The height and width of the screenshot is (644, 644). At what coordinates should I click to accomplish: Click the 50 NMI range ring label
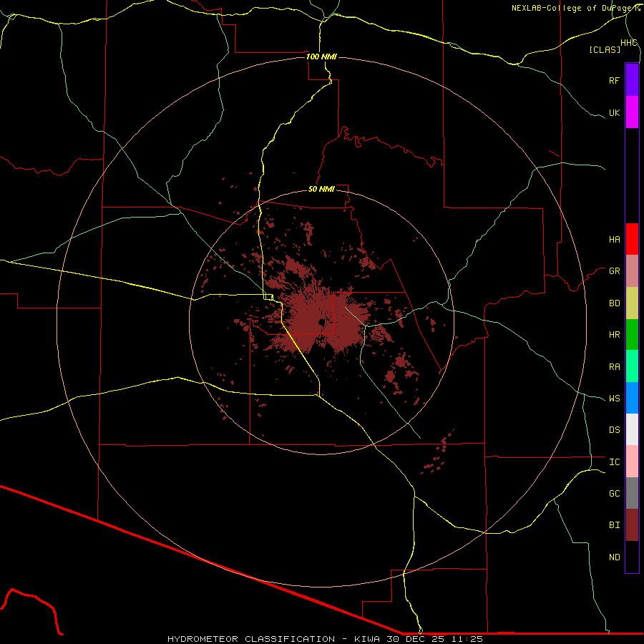tap(321, 189)
